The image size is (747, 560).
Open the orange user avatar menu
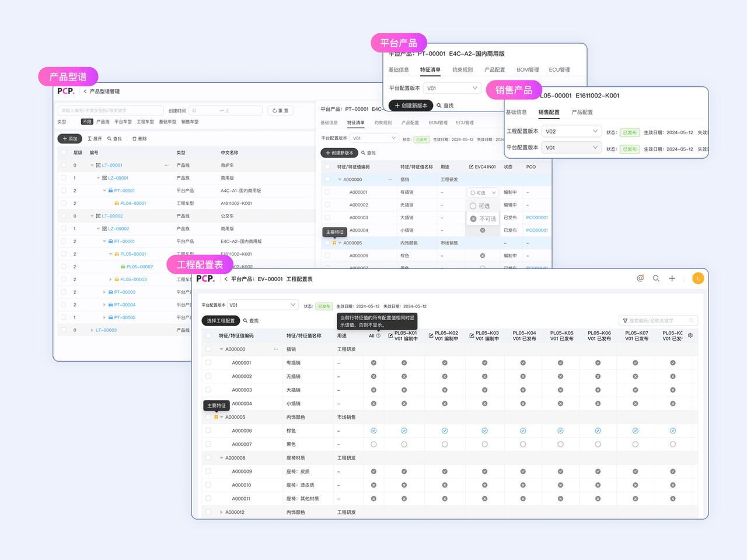tap(697, 278)
